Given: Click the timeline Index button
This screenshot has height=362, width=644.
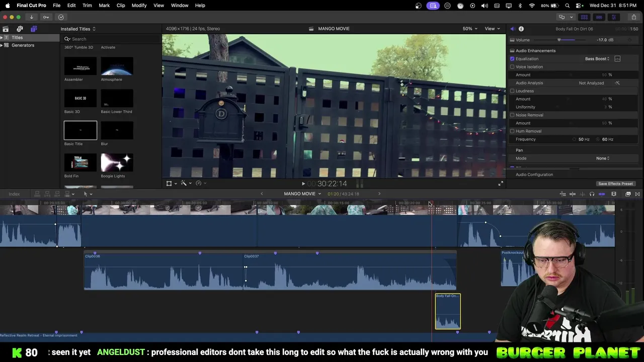Looking at the screenshot, I should [x=14, y=194].
